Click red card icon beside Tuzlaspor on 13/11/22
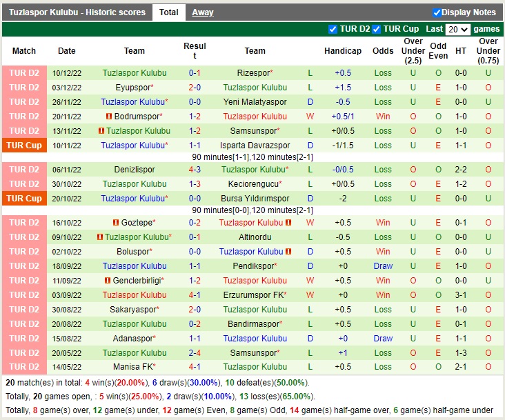 coord(101,130)
